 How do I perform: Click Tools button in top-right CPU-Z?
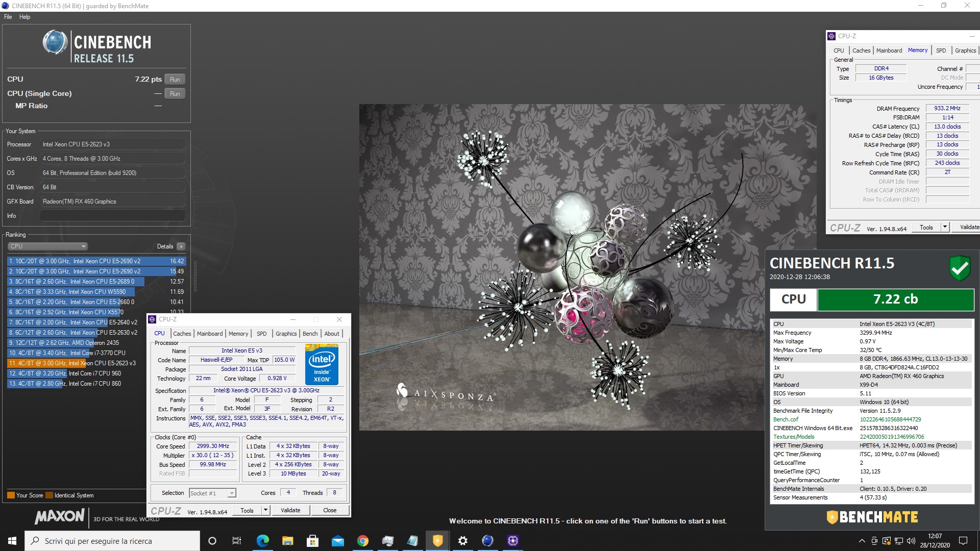tap(926, 228)
